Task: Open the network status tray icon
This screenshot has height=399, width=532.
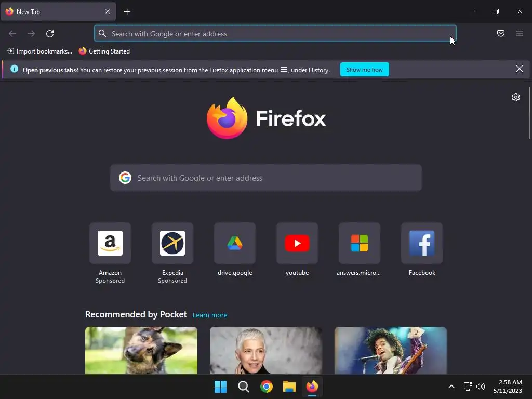Action: 468,387
